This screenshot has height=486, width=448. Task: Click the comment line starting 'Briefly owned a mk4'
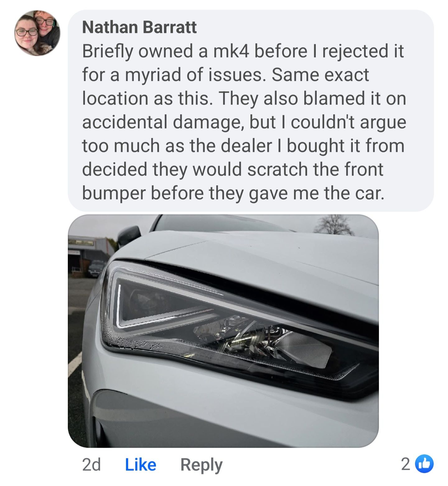tap(243, 51)
